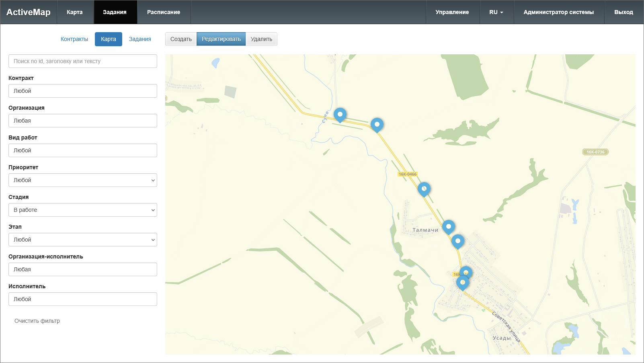Click the Организация-исполнитель filter field
The height and width of the screenshot is (363, 644).
(82, 269)
